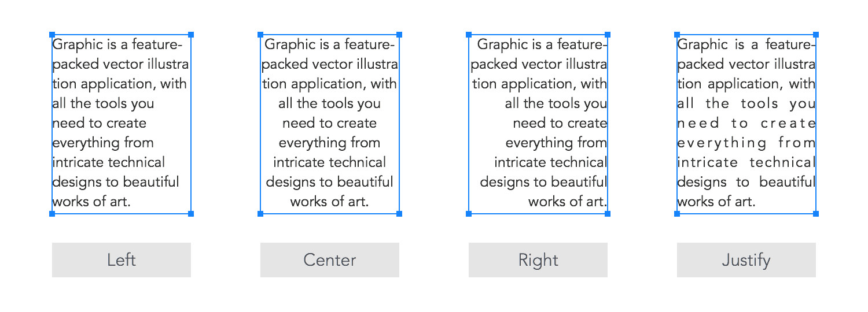Select the right-aligned text box
The height and width of the screenshot is (312, 868).
coord(538,124)
